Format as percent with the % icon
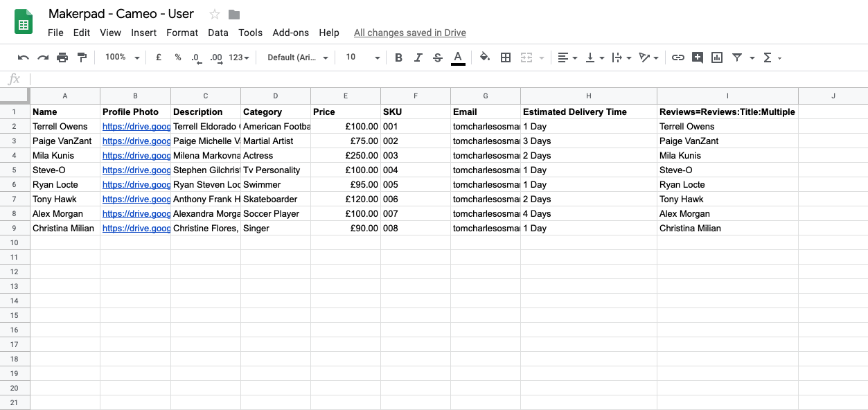 coord(178,57)
